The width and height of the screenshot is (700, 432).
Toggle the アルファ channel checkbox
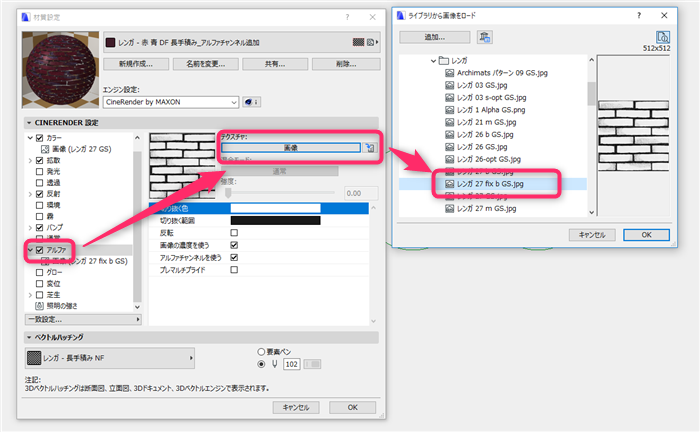pos(39,250)
